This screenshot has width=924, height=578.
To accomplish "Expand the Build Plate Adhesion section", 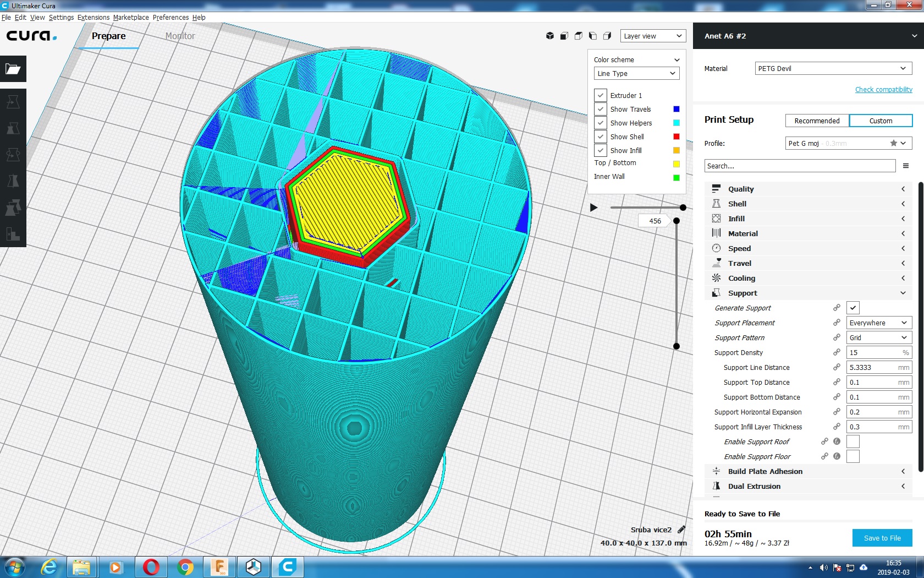I will point(809,471).
